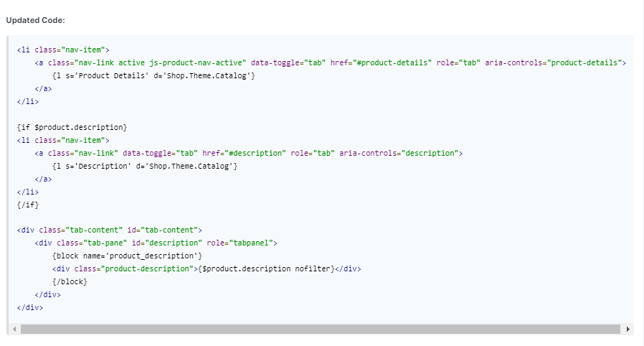Click the href="#description" attribute
This screenshot has height=346, width=644.
pyautogui.click(x=244, y=154)
